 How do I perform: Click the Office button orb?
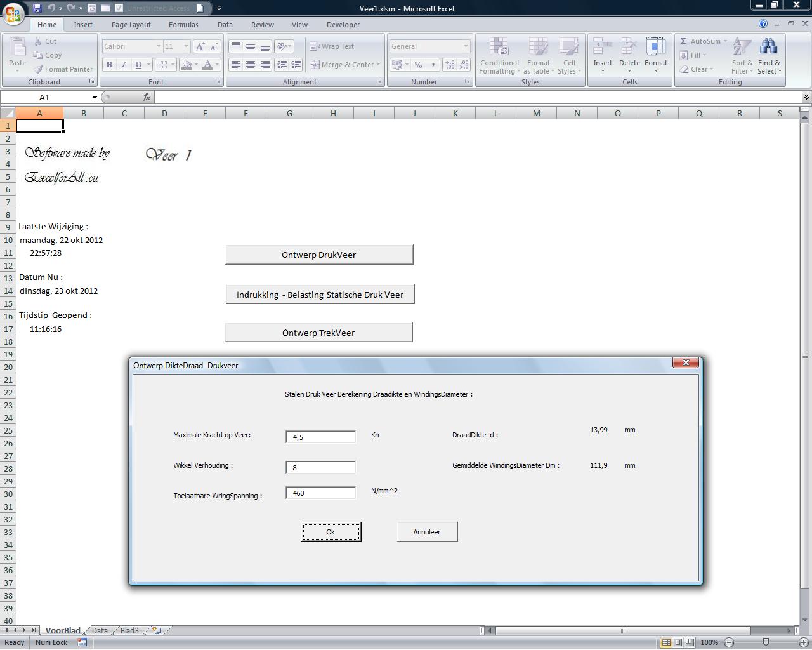[13, 13]
